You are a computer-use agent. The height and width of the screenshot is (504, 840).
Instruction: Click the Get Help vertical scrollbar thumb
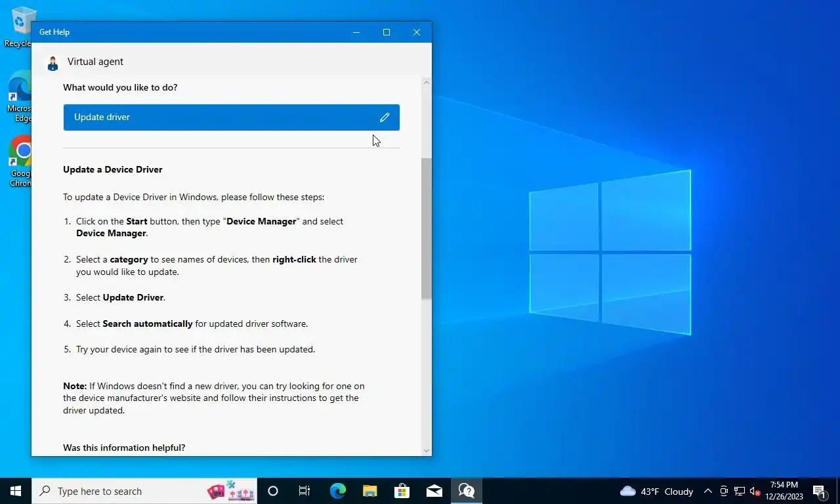coord(427,228)
